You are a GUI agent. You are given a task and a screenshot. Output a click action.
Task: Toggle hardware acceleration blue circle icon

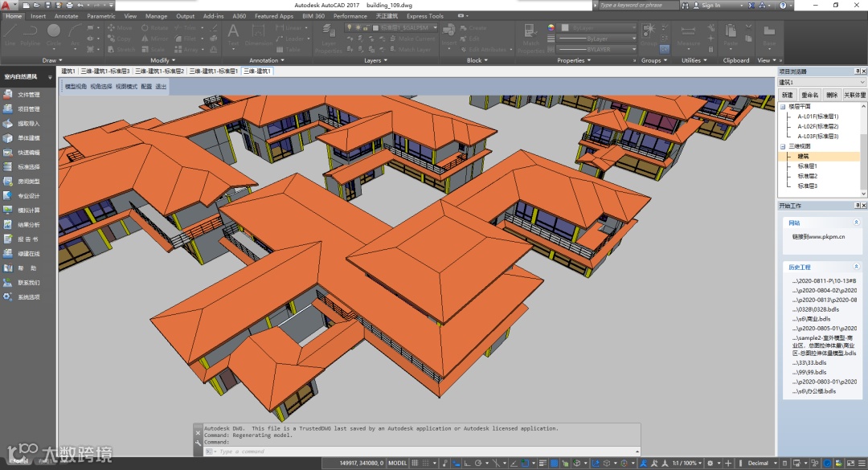coord(828,463)
